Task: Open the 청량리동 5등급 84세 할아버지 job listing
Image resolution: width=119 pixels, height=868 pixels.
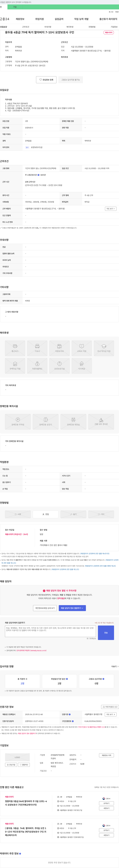Action: click(26, 803)
